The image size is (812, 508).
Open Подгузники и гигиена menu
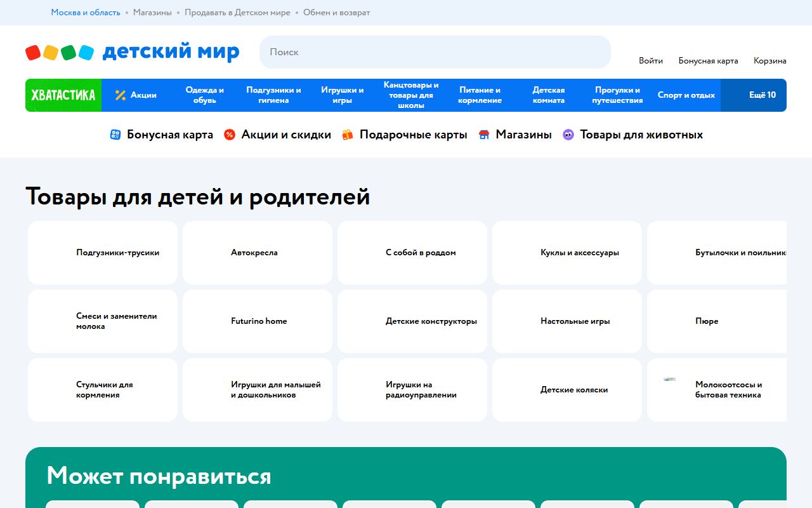(273, 95)
